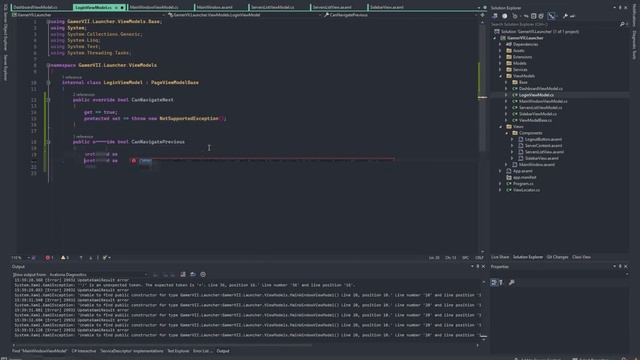Open property pages wrench in Properties panel

(511, 282)
